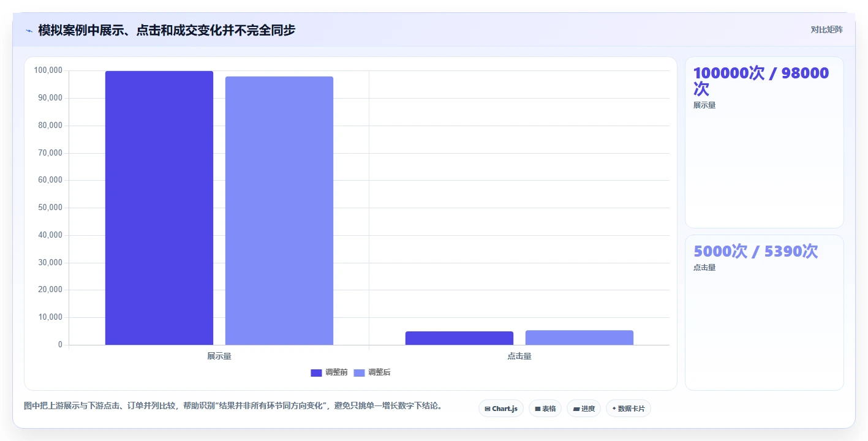The image size is (868, 441).
Task: Click the 展示量 x-axis label
Action: pos(219,356)
